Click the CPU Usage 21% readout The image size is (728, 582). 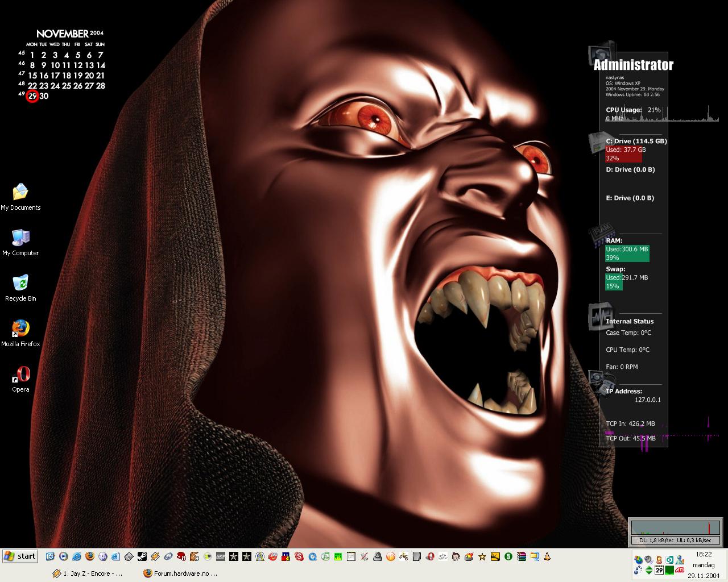tap(633, 110)
